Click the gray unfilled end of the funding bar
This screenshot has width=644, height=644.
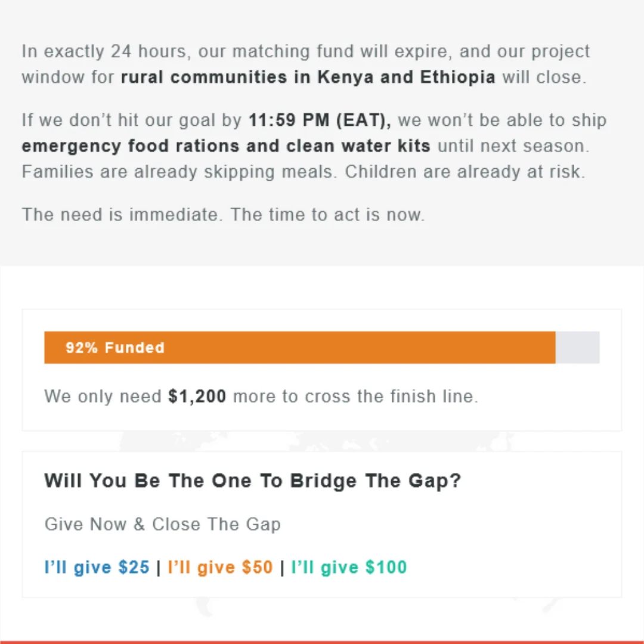tap(577, 348)
